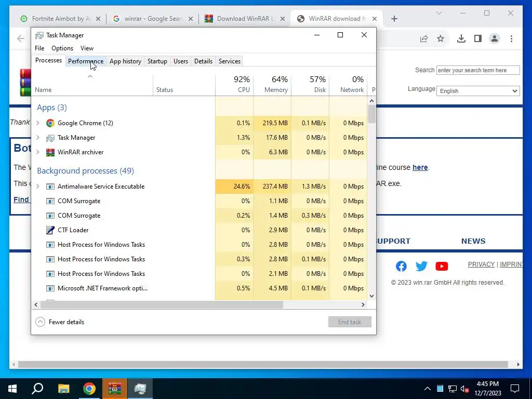Click Task Manager vertical scrollbar thumb
532x399 pixels.
click(x=372, y=114)
